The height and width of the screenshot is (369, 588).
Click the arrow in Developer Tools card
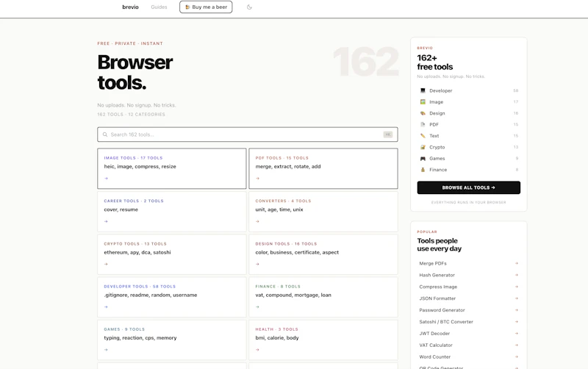pyautogui.click(x=106, y=307)
